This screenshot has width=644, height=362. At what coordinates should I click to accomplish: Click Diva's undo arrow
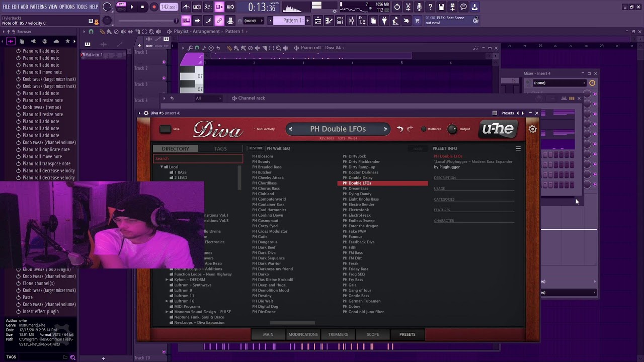point(400,129)
